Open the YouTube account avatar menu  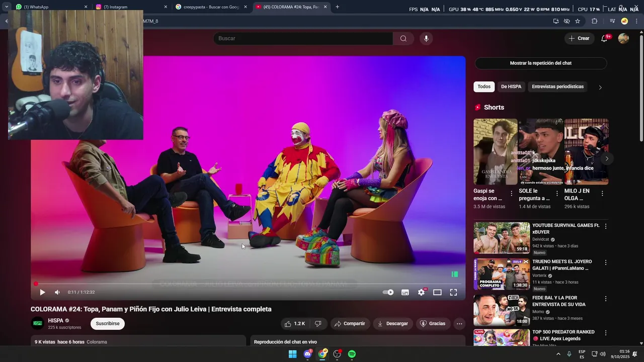pos(623,39)
